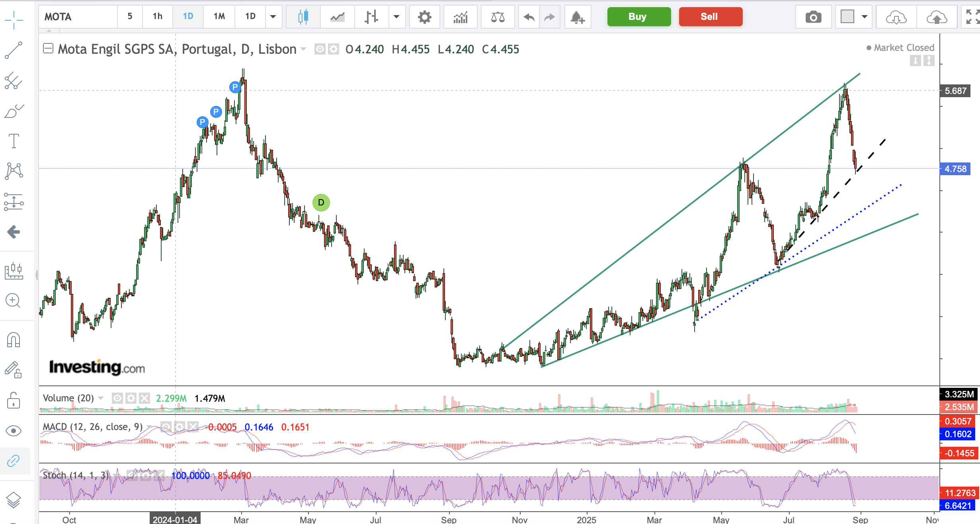Undo the last chart action
This screenshot has width=980, height=524.
tap(529, 17)
